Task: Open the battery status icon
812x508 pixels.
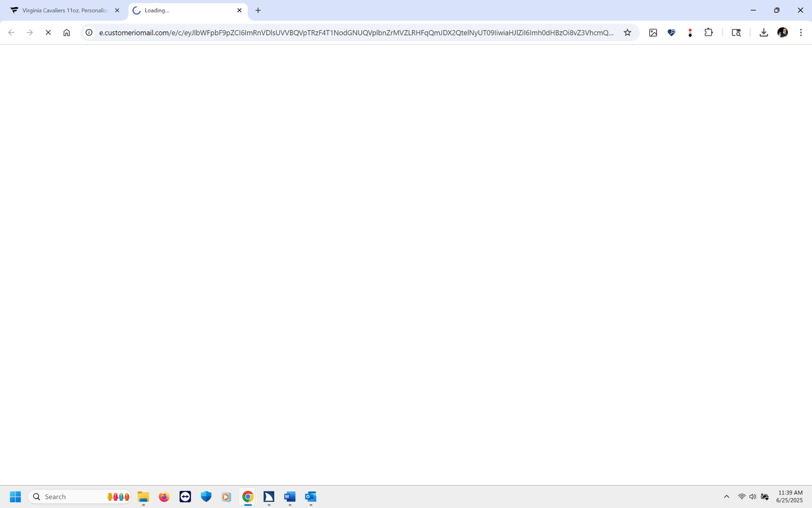Action: [765, 497]
